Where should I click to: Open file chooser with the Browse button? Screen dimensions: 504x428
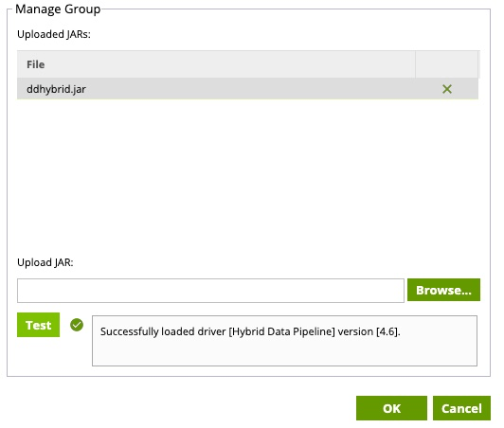pyautogui.click(x=443, y=290)
